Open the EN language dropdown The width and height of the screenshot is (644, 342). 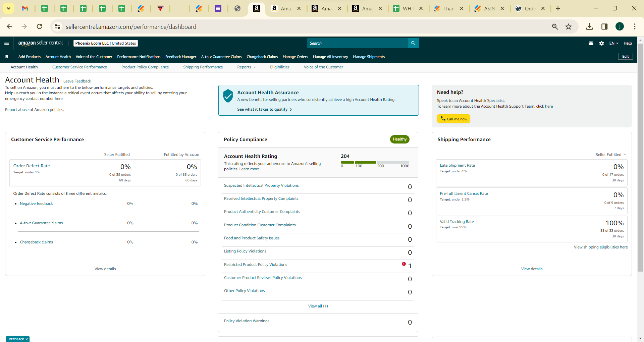pyautogui.click(x=613, y=43)
